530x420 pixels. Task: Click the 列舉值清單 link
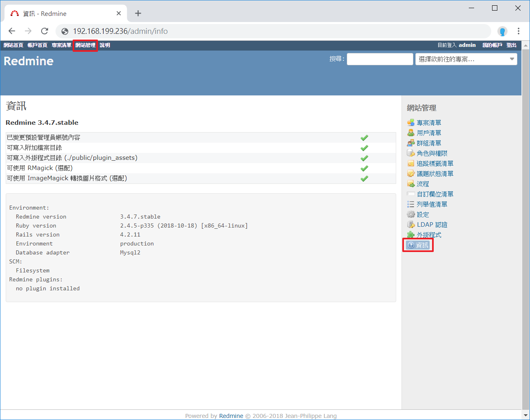point(432,204)
